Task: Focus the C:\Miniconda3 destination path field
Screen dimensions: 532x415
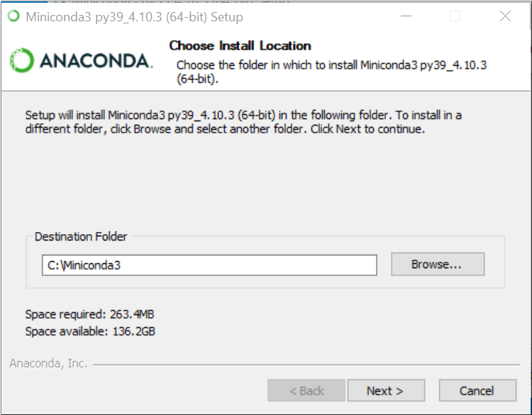Action: pos(209,265)
